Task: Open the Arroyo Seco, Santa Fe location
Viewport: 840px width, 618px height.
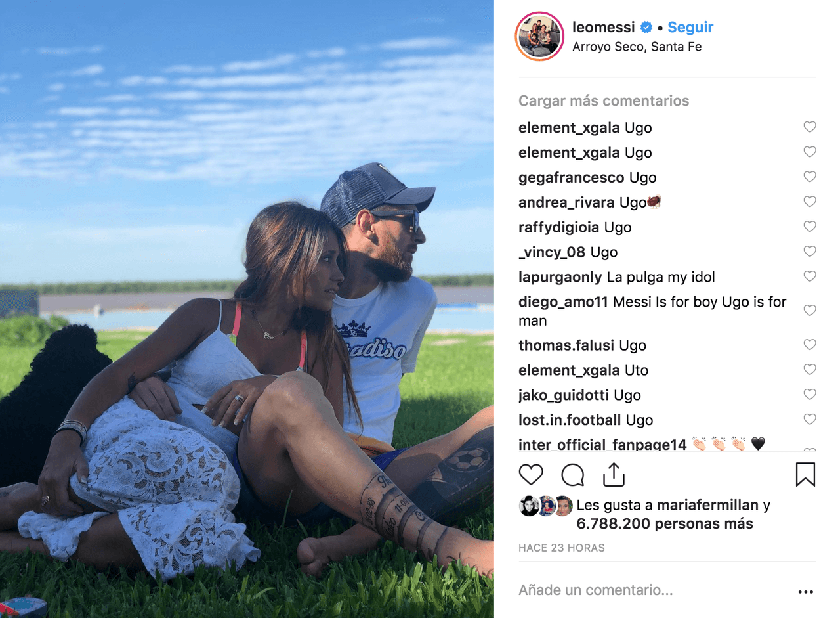Action: tap(637, 47)
